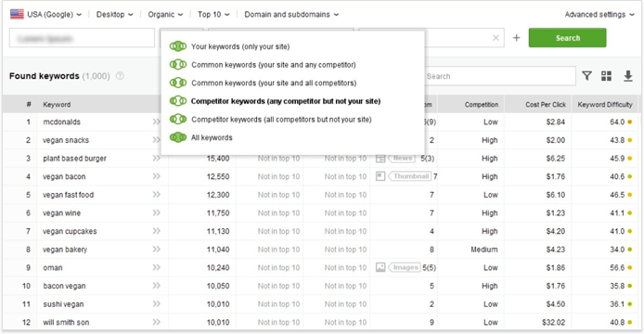Click the Images SERP feature icon

(380, 268)
